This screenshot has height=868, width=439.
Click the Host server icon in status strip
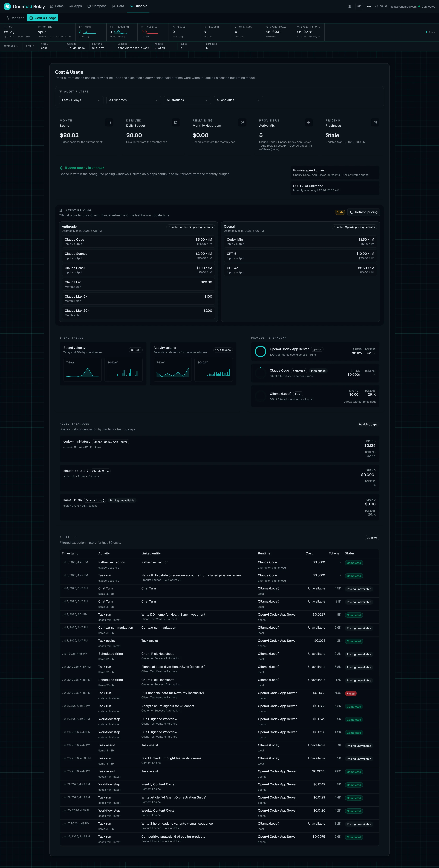pos(5,27)
